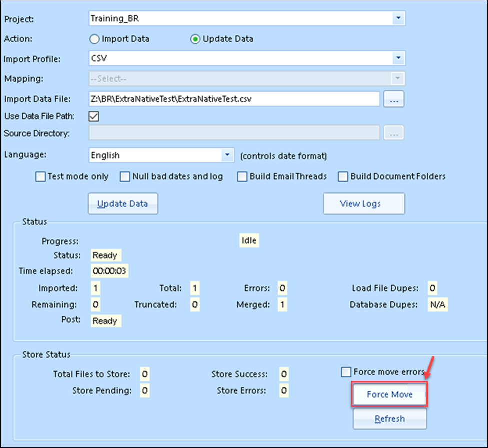Select the Update Data radio option

(196, 39)
